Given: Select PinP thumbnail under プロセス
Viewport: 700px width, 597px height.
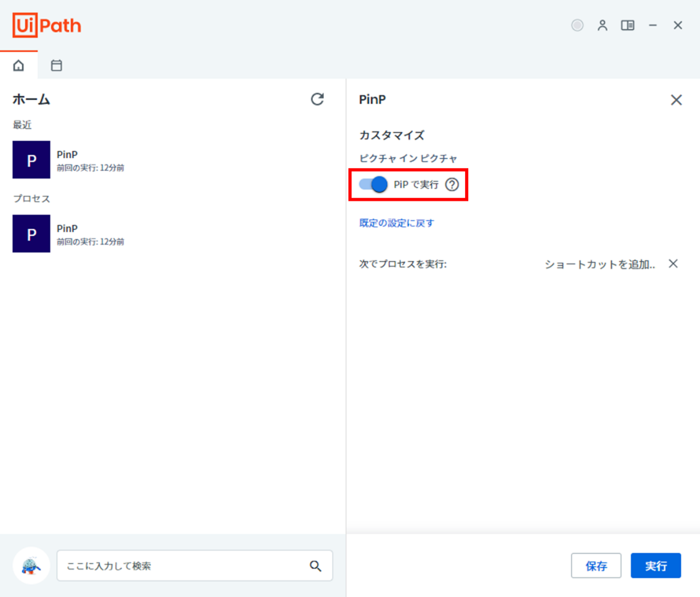Looking at the screenshot, I should (x=31, y=234).
